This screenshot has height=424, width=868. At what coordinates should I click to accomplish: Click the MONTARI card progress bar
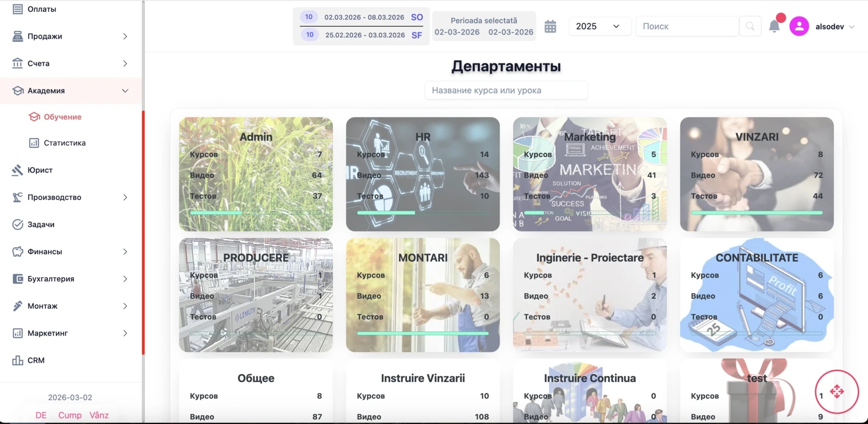point(423,334)
